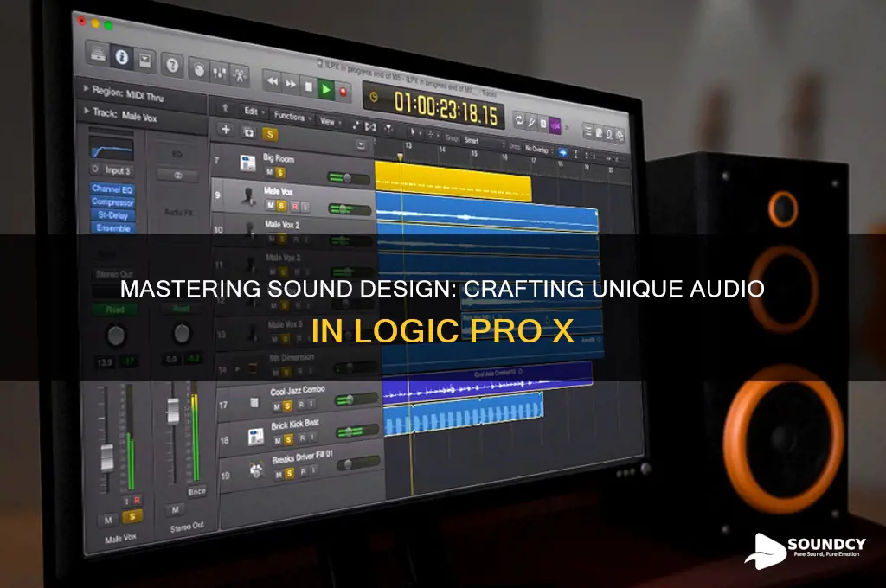The height and width of the screenshot is (588, 886).
Task: Open the secondary tool menu beside the pointer tool
Action: point(433,136)
